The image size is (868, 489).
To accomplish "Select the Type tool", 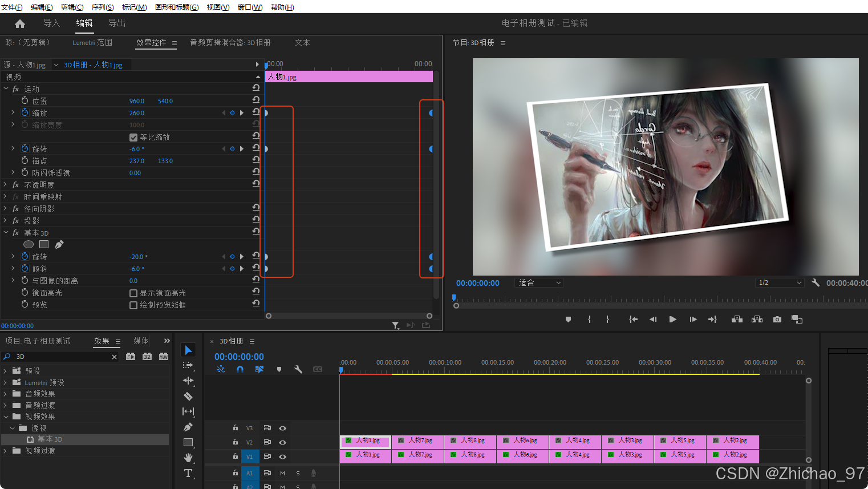I will (x=188, y=473).
